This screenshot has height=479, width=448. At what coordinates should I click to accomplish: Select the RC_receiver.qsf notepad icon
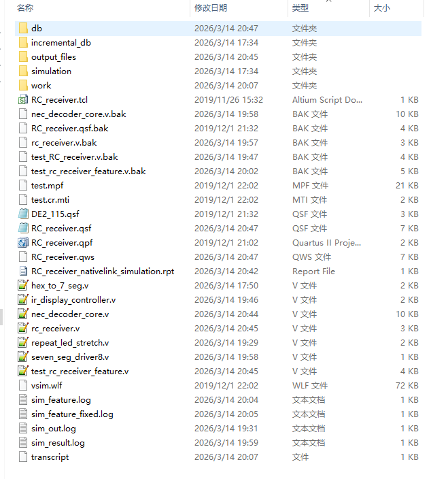click(x=23, y=228)
